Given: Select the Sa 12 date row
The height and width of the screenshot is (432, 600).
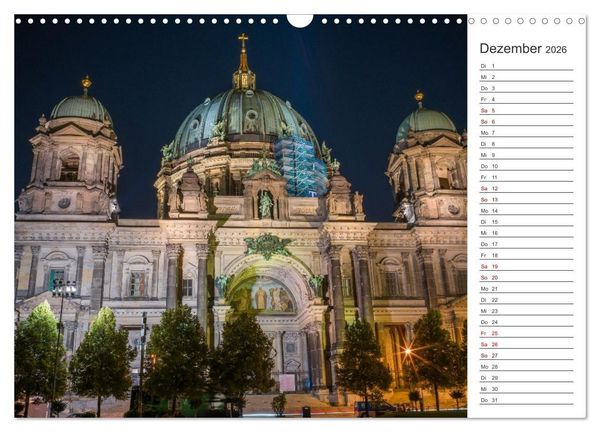Looking at the screenshot, I should click(527, 188).
